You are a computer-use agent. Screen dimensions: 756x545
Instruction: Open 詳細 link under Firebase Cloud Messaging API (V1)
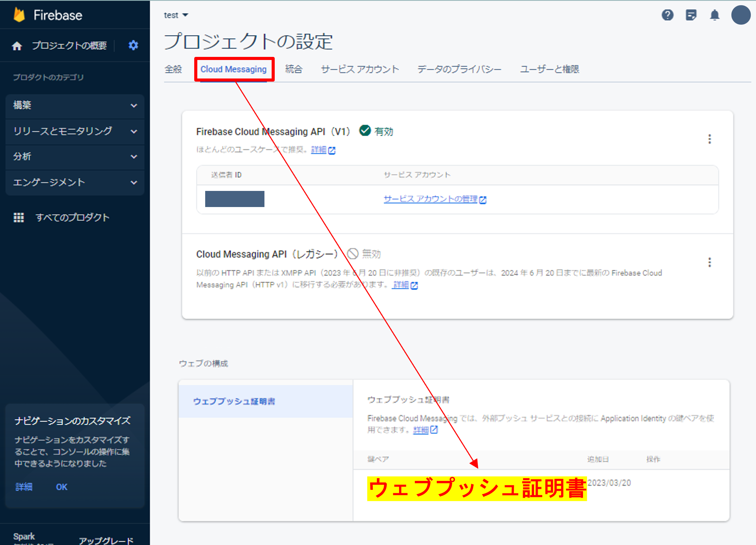(319, 150)
